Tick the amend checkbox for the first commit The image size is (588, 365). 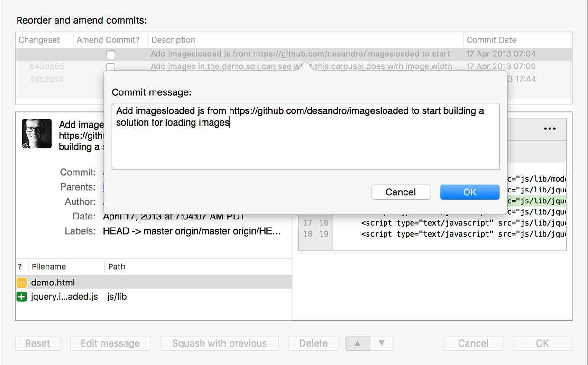click(110, 55)
